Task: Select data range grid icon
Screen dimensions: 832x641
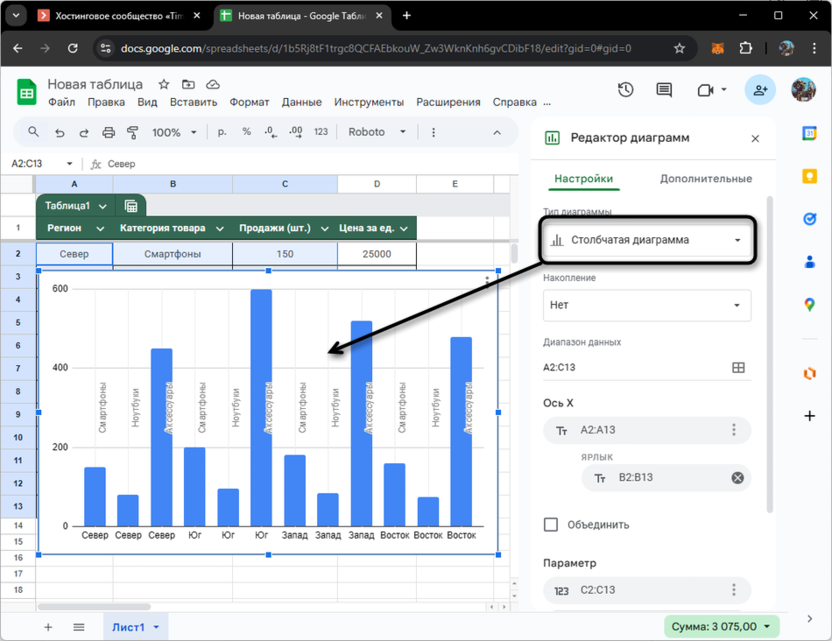Action: click(x=738, y=367)
